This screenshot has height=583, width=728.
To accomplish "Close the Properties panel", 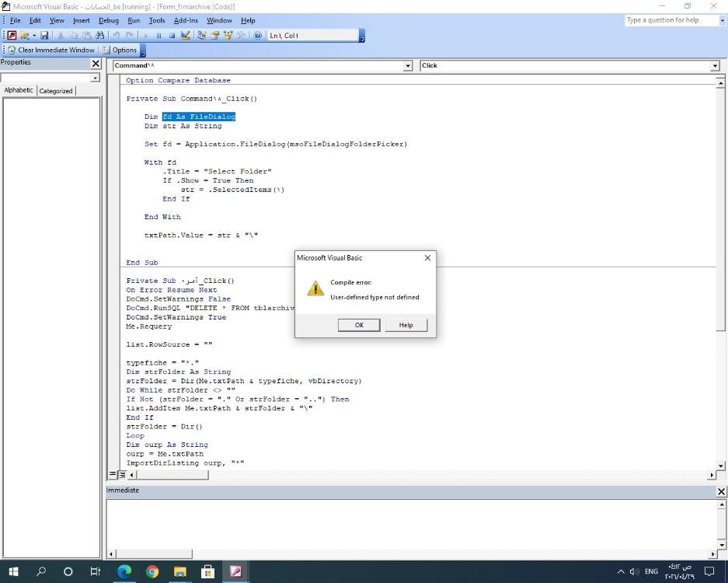I will [96, 63].
